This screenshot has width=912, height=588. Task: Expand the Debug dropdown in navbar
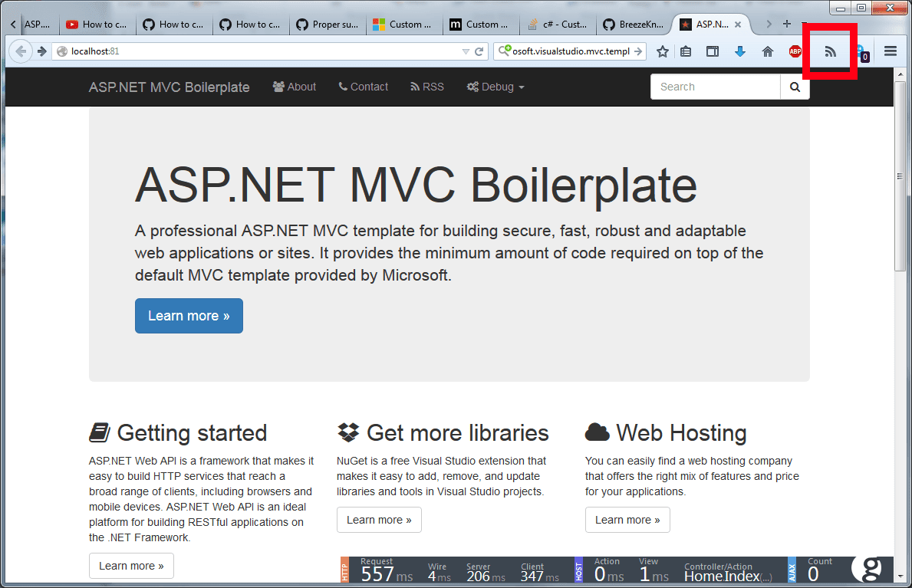tap(496, 87)
